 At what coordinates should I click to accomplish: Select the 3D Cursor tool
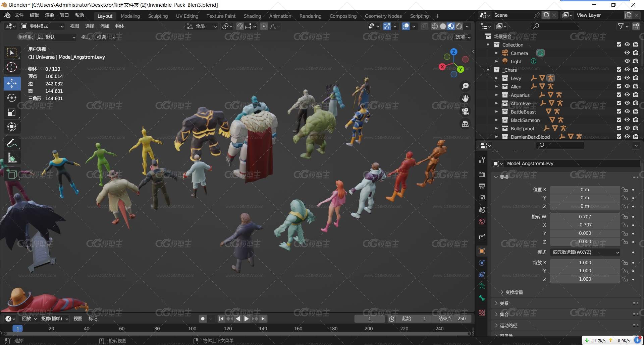point(12,67)
